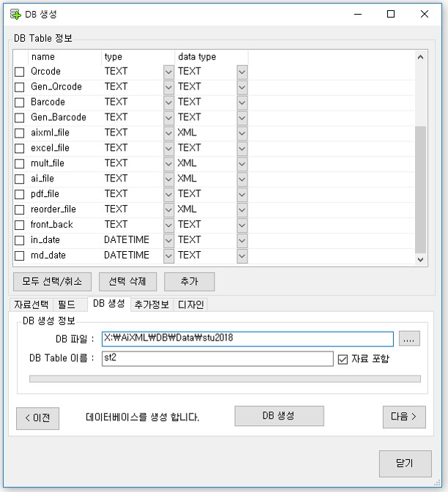Click the DB Table 이름 input field
448x492 pixels.
217,359
